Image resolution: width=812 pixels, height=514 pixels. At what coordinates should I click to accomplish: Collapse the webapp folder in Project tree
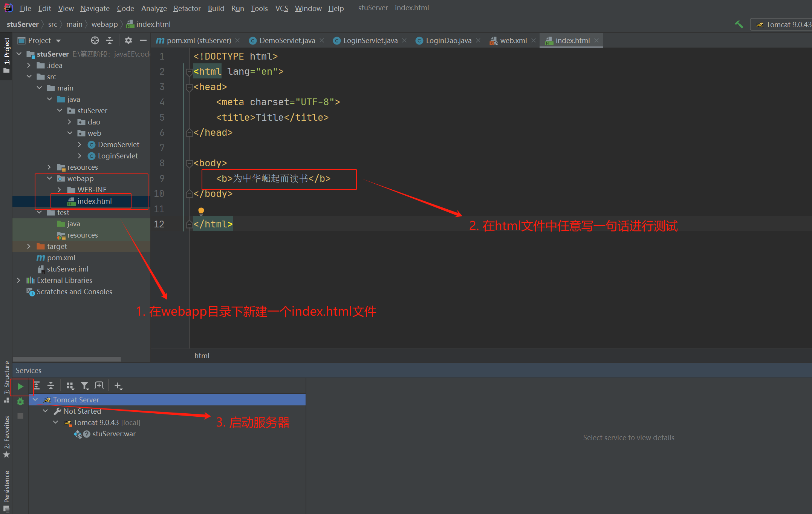[x=49, y=178]
